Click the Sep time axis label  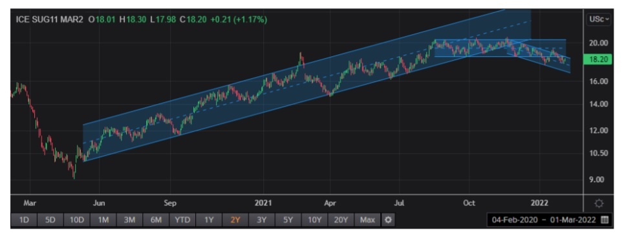pos(169,203)
